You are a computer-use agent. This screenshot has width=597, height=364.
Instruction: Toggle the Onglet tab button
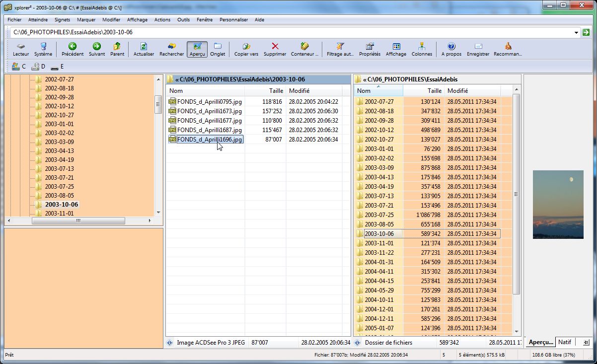click(218, 47)
